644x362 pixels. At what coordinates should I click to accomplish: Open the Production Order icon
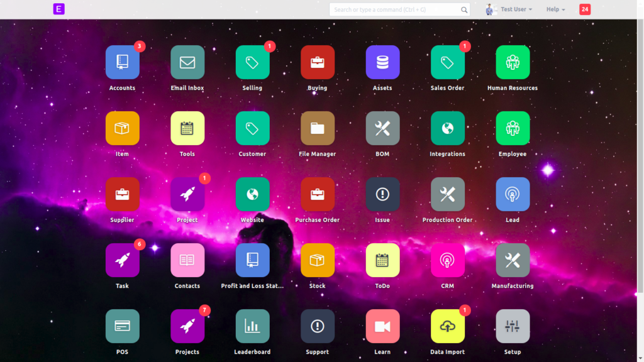[x=447, y=194]
